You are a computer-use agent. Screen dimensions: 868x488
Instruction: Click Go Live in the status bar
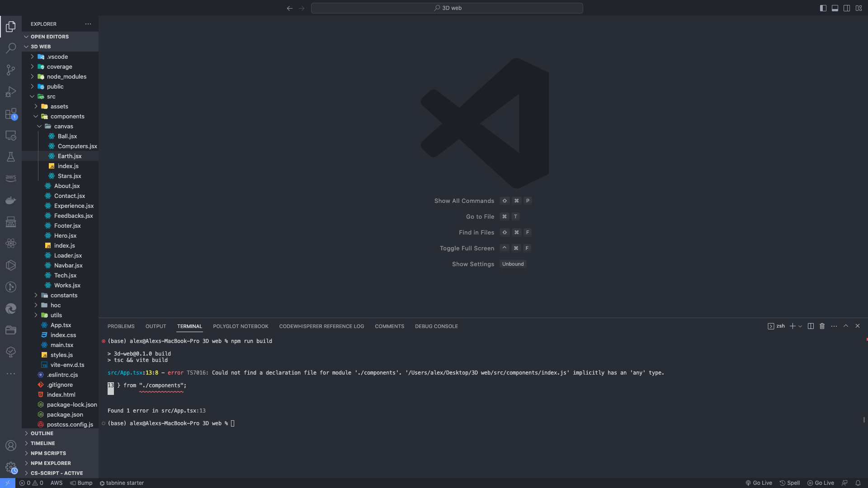pyautogui.click(x=759, y=483)
